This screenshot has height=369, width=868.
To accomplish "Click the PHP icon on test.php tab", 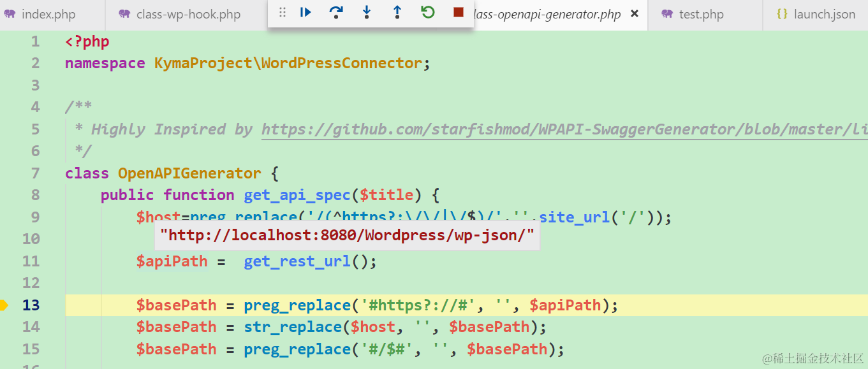I will click(x=667, y=14).
